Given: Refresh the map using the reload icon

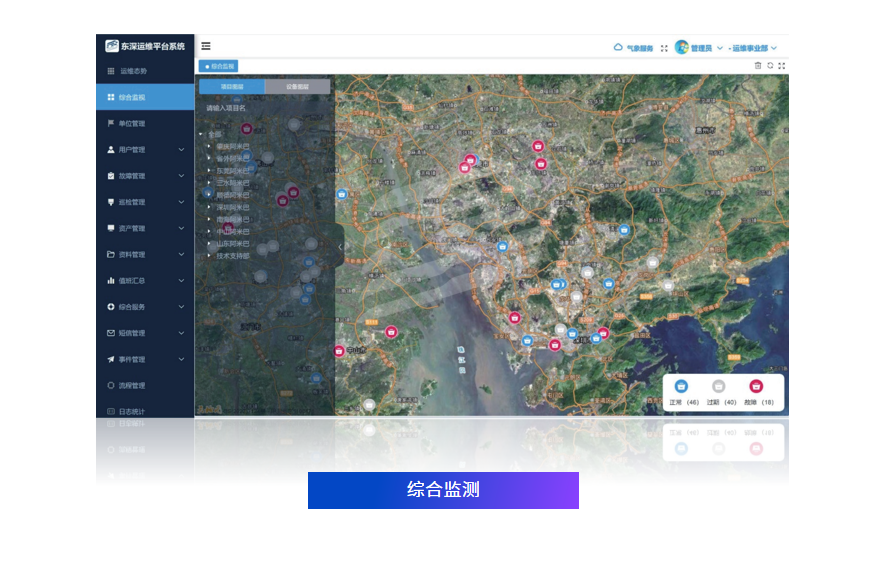Looking at the screenshot, I should pos(770,66).
